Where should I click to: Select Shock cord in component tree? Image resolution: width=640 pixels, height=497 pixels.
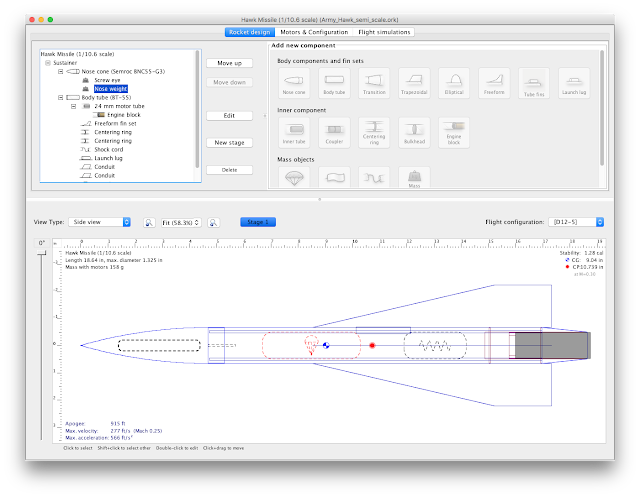[109, 150]
